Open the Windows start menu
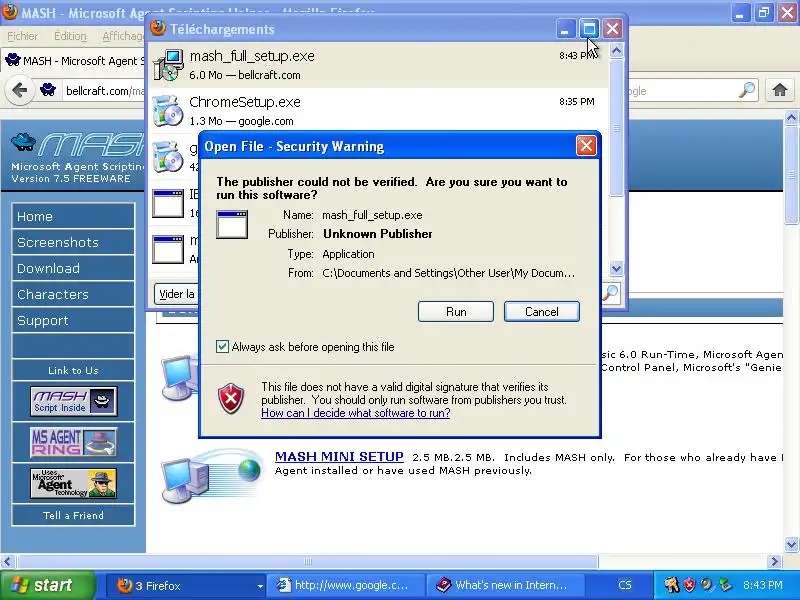 47,585
